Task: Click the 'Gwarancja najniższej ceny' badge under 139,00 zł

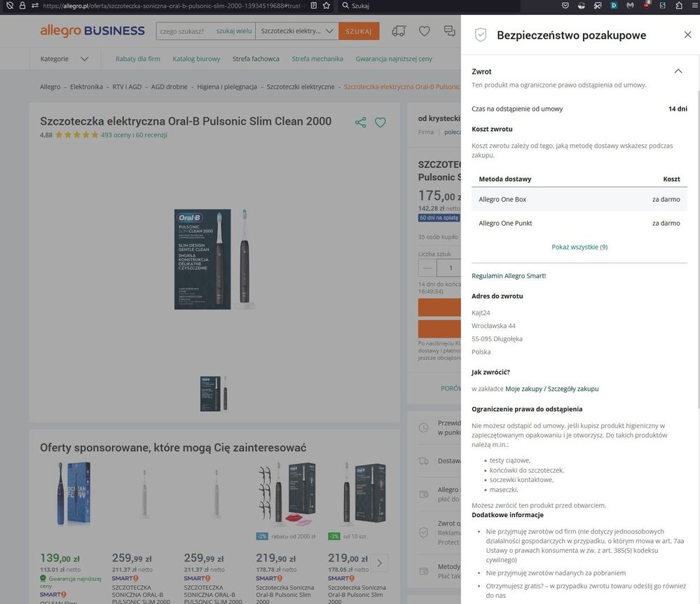Action: point(71,582)
